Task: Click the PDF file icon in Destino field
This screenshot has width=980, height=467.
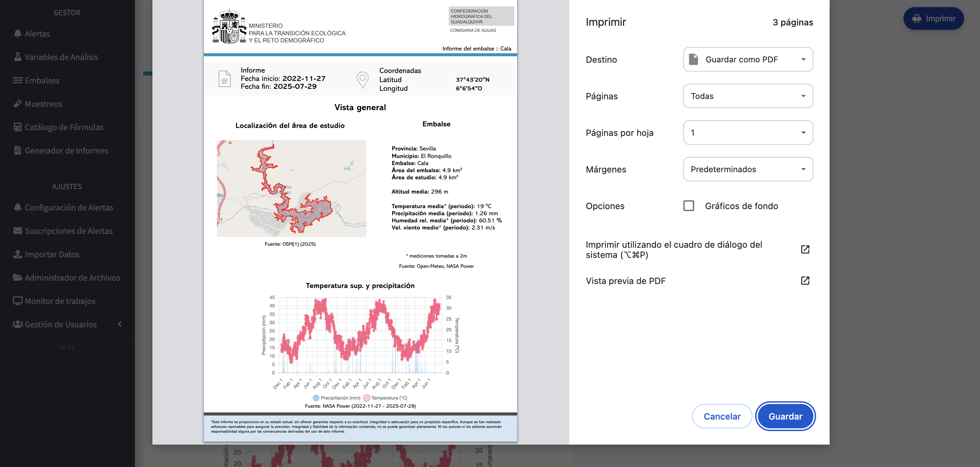Action: (x=694, y=59)
